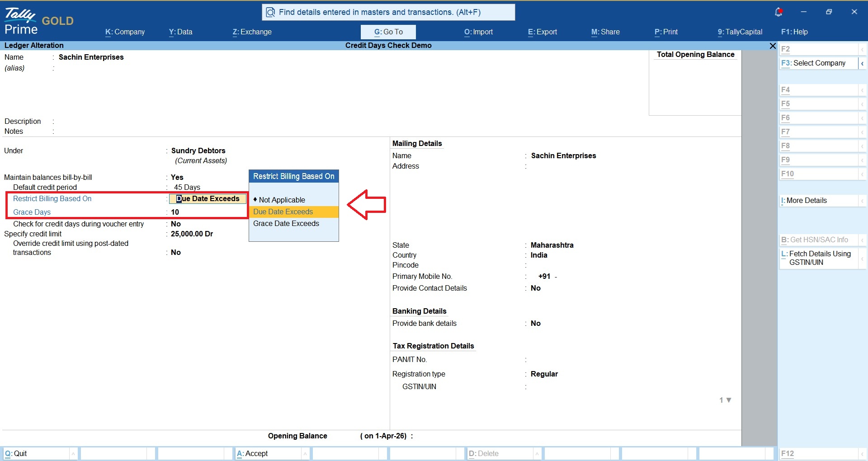Click the F2 side button
The image size is (868, 461).
click(819, 49)
